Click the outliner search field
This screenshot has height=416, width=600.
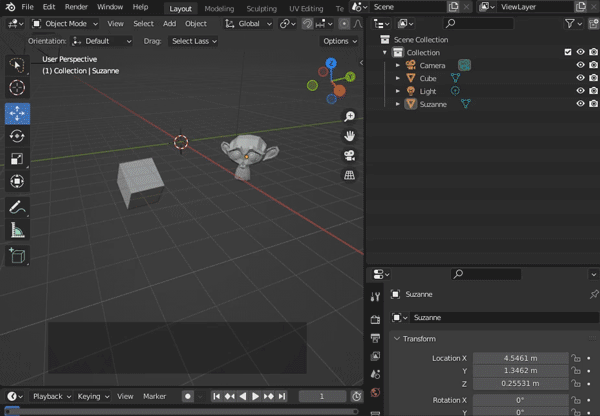[x=478, y=24]
